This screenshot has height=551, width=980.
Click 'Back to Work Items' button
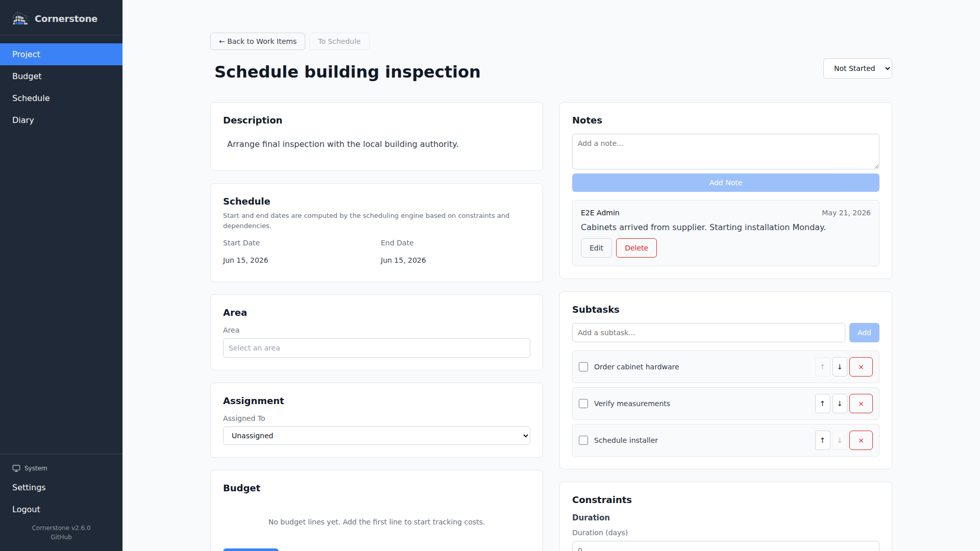(258, 41)
